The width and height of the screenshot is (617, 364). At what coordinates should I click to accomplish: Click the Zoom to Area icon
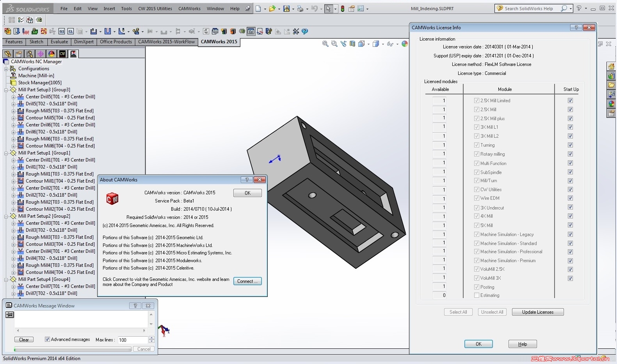(334, 44)
